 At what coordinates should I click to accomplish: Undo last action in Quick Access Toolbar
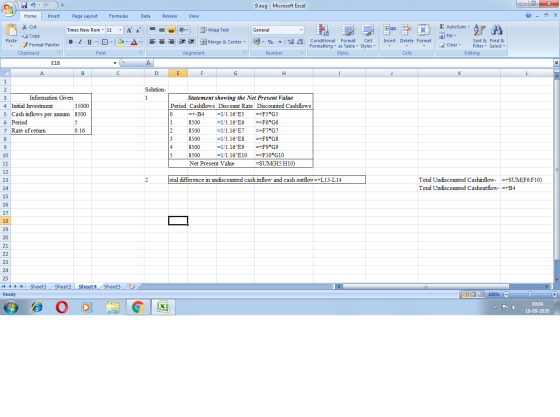(x=33, y=5)
